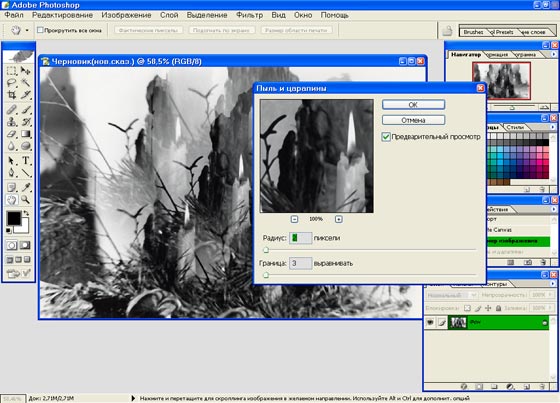Select the Path Selection tool
This screenshot has height=403, width=560.
(x=11, y=161)
